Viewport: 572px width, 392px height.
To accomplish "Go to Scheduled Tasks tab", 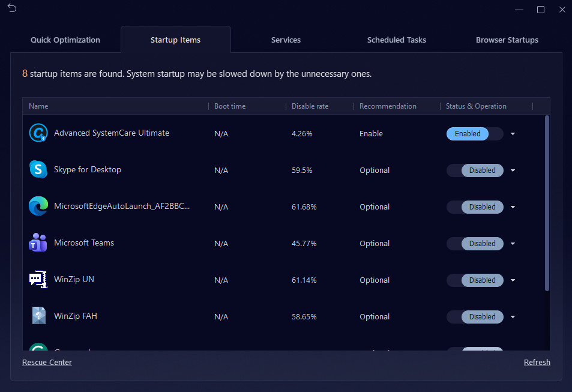I will click(397, 40).
